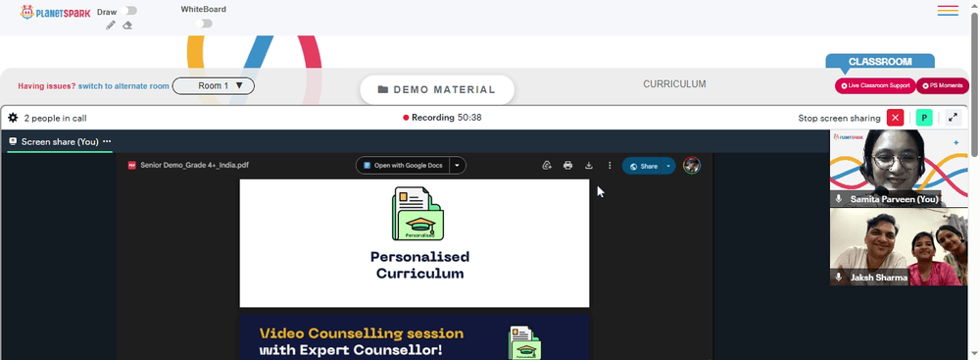Select the Screen share (You) tab
The width and height of the screenshot is (980, 360).
point(60,141)
